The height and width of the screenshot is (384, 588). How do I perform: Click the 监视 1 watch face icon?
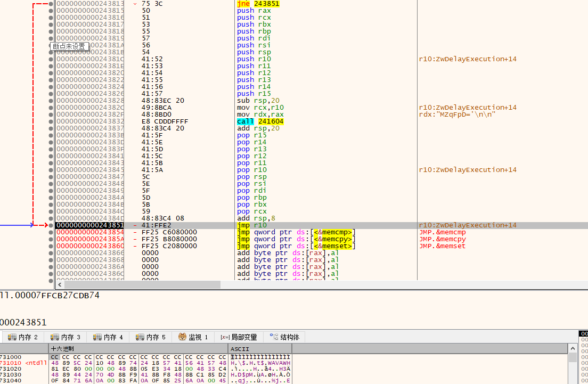pos(182,337)
